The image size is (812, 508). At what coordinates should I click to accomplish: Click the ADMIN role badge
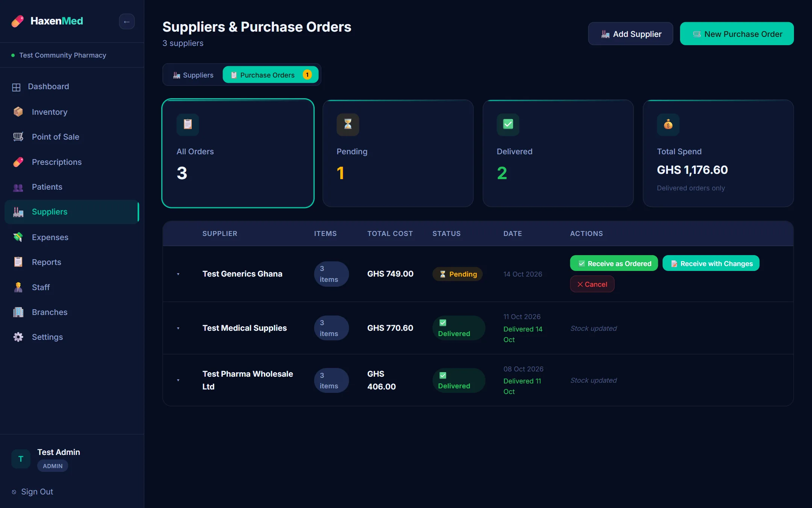pyautogui.click(x=53, y=466)
